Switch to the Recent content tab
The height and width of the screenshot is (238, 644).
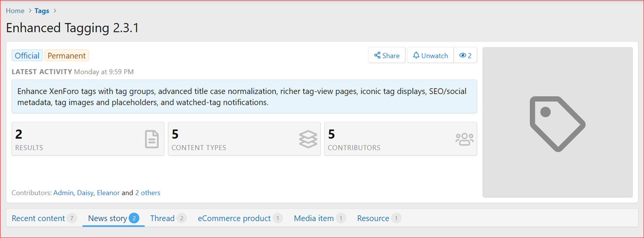coord(44,218)
